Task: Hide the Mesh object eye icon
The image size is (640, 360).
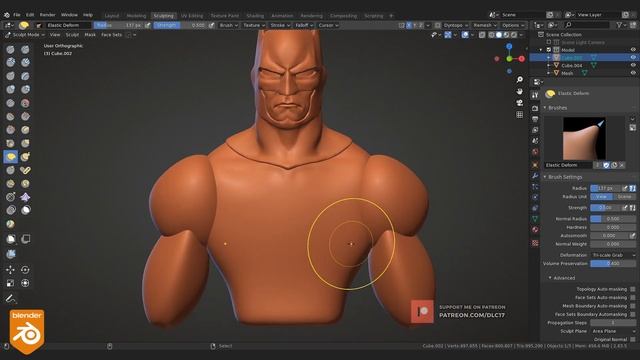Action: 633,73
